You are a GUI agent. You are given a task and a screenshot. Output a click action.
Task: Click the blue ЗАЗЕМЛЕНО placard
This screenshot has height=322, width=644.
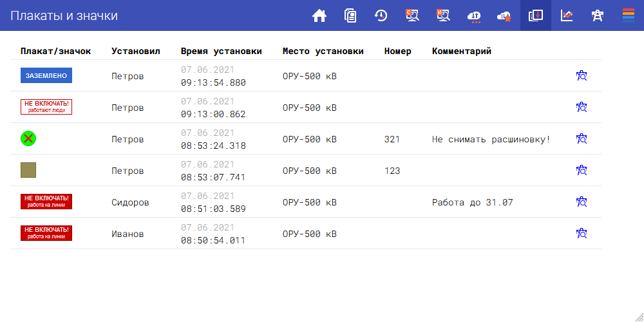(46, 76)
